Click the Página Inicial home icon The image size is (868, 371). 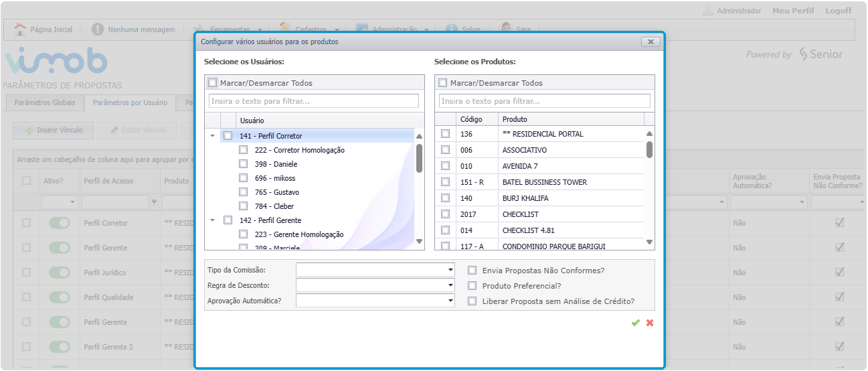[x=20, y=29]
